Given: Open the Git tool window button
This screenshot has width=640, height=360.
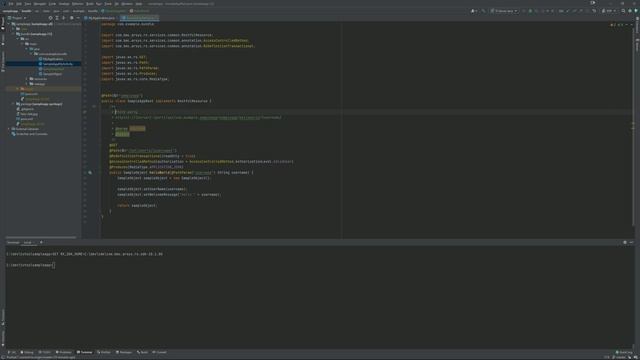Looking at the screenshot, I should 12,352.
